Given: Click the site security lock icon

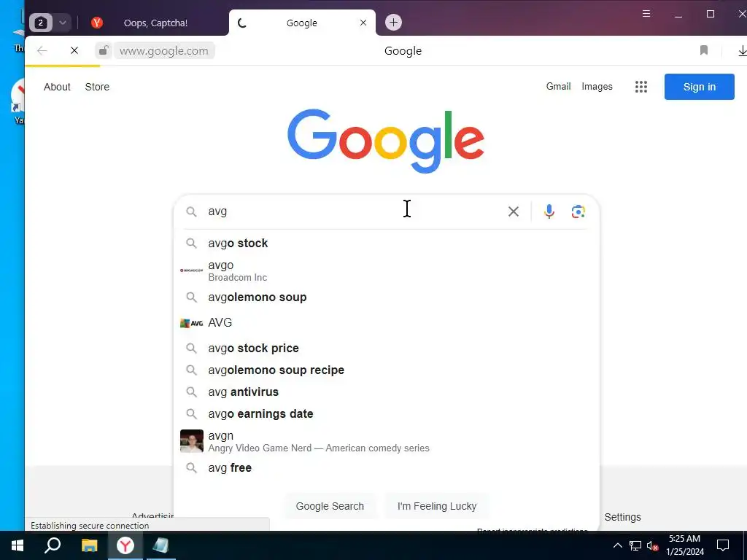Looking at the screenshot, I should coord(104,50).
